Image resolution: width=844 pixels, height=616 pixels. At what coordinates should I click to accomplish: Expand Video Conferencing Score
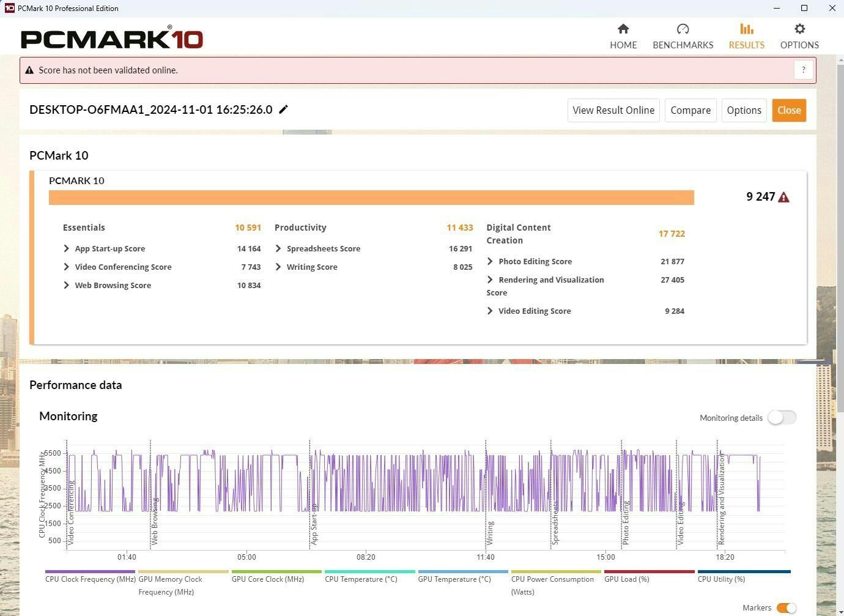point(66,267)
